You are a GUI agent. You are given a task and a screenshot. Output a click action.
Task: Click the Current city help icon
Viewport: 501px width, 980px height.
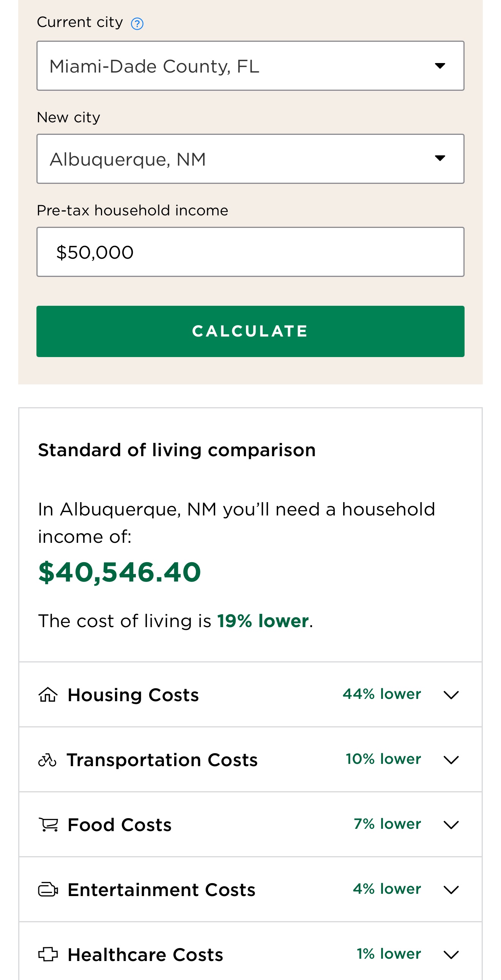pyautogui.click(x=137, y=24)
